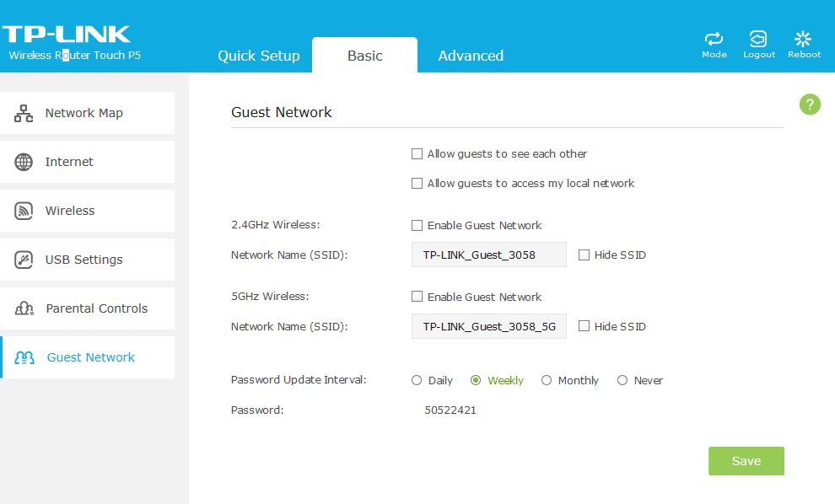Click the Logout icon

[758, 39]
